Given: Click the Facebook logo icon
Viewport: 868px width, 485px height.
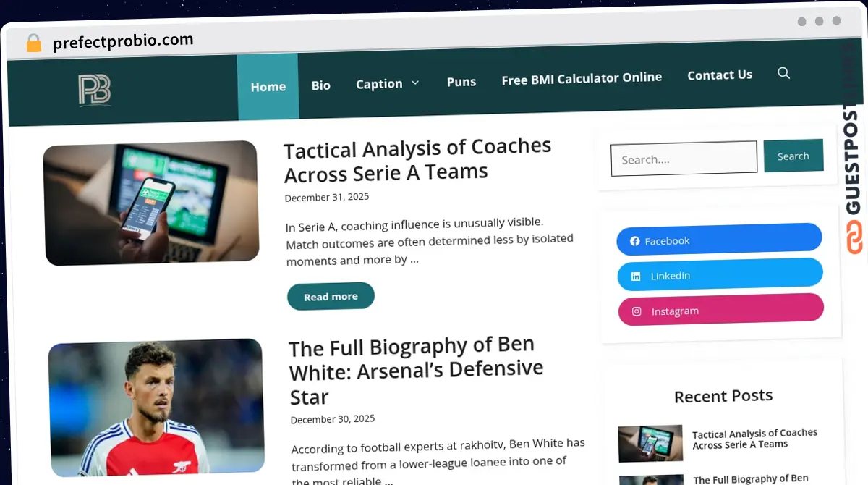Looking at the screenshot, I should click(x=635, y=241).
